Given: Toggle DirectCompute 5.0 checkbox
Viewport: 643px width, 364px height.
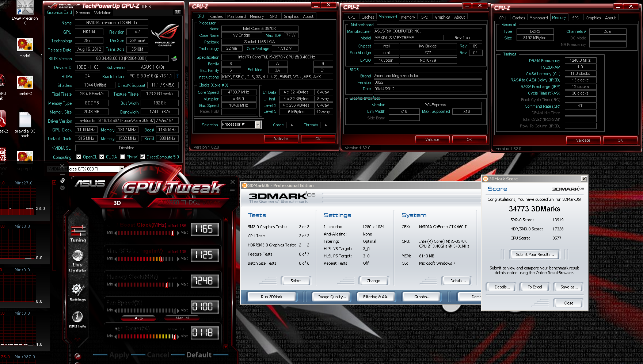Looking at the screenshot, I should [142, 157].
